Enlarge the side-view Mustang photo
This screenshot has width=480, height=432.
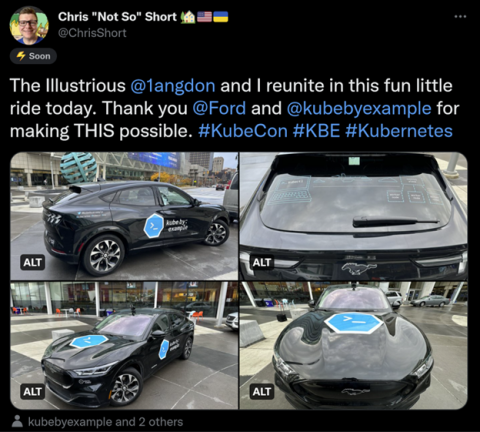[x=124, y=216]
